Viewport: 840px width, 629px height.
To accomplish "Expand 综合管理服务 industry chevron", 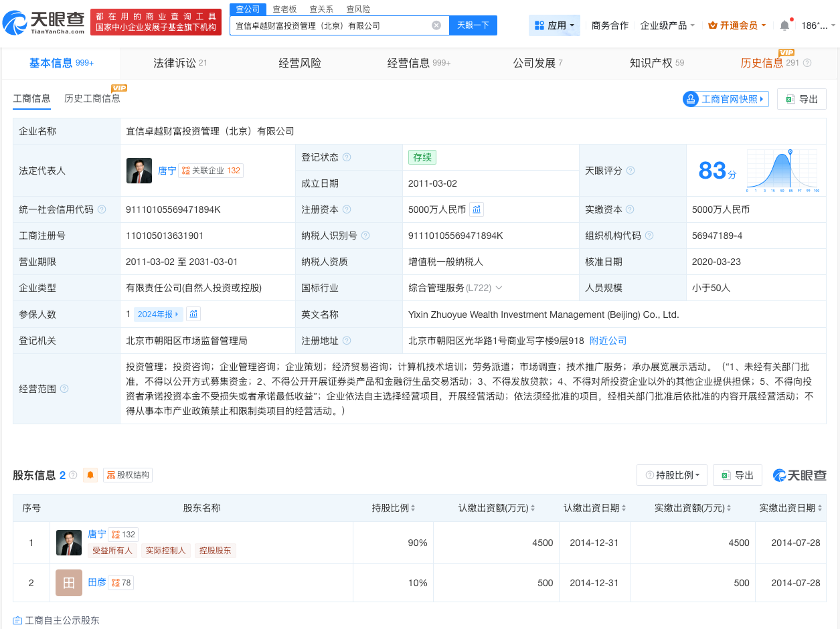I will click(x=499, y=288).
